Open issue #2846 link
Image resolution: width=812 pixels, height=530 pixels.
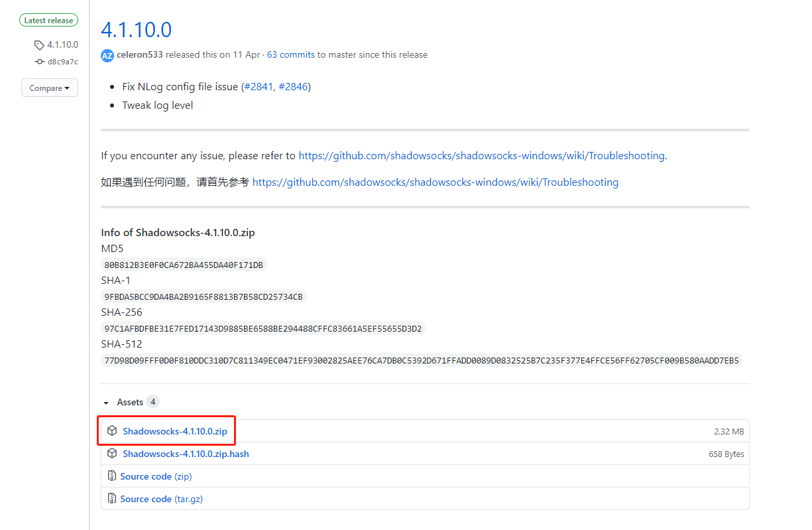(293, 87)
